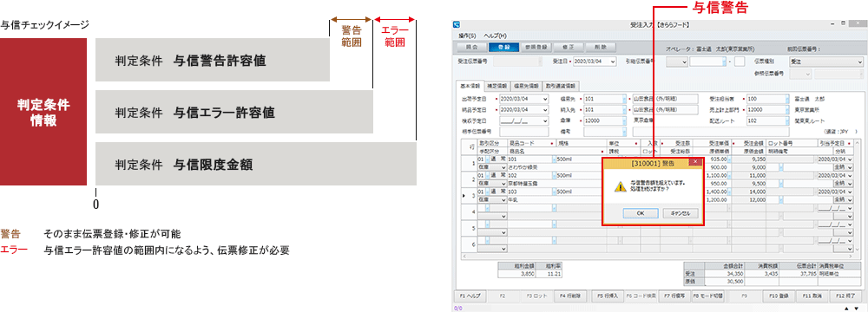
Task: Click OK in the credit warning dialog
Action: pyautogui.click(x=640, y=213)
